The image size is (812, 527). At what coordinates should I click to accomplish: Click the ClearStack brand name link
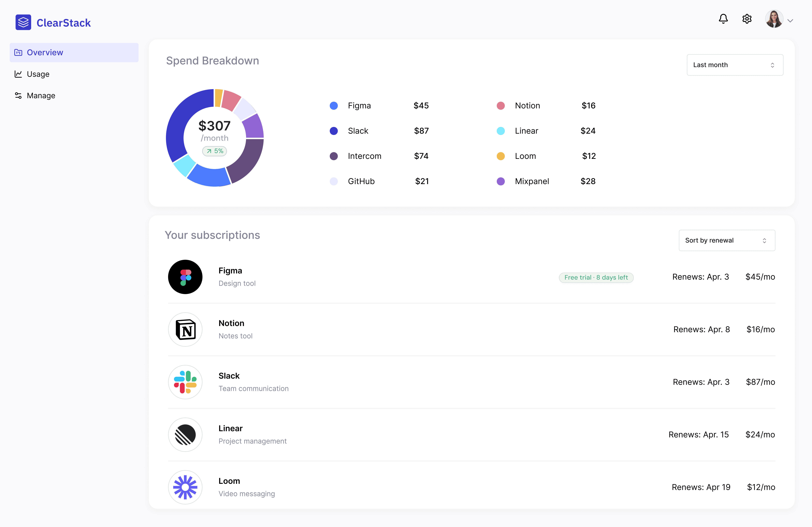(x=64, y=23)
